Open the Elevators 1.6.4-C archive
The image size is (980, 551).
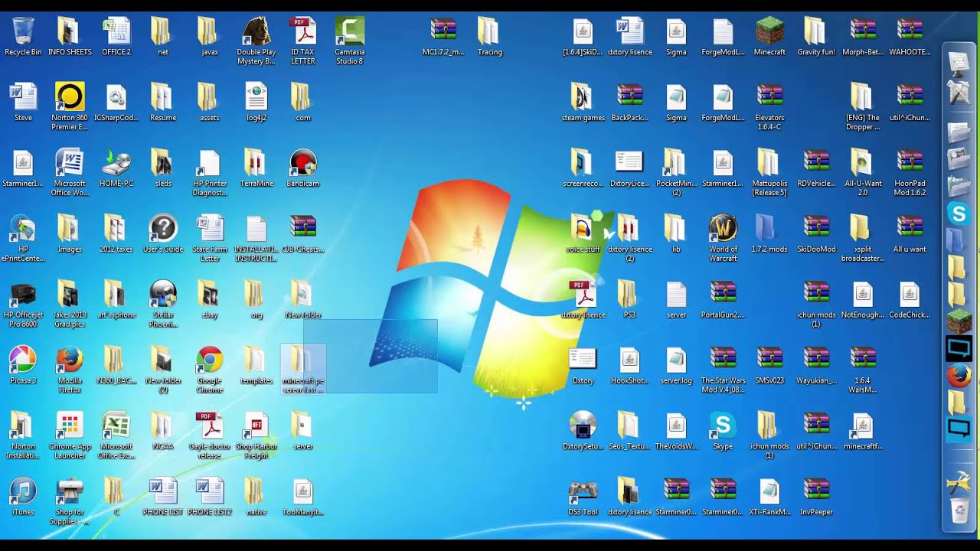[x=769, y=106]
